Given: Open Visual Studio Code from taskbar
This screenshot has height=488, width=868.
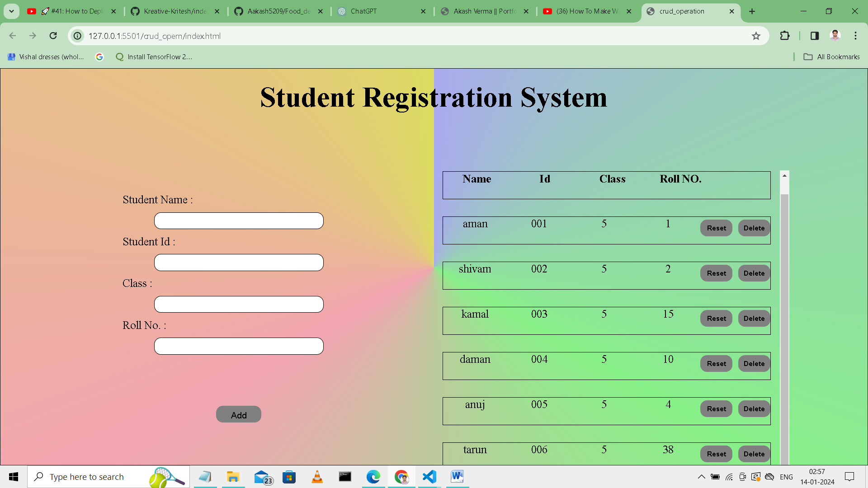Looking at the screenshot, I should (429, 477).
